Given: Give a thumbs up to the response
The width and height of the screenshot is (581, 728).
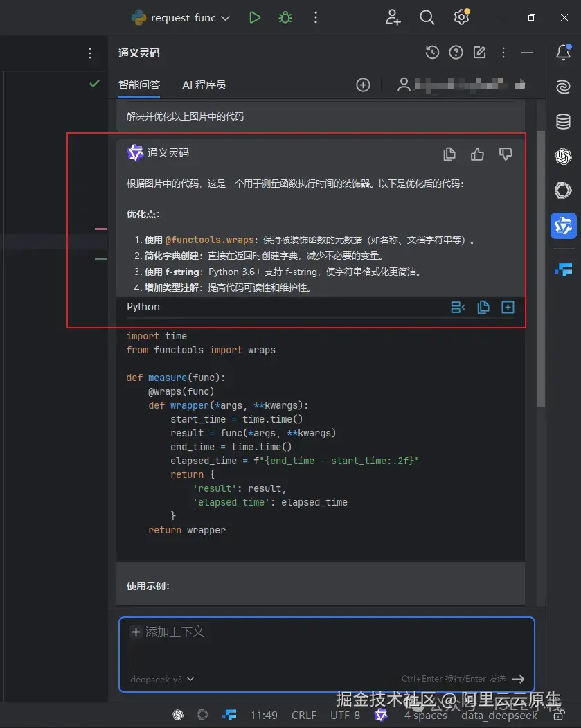Looking at the screenshot, I should pyautogui.click(x=477, y=154).
